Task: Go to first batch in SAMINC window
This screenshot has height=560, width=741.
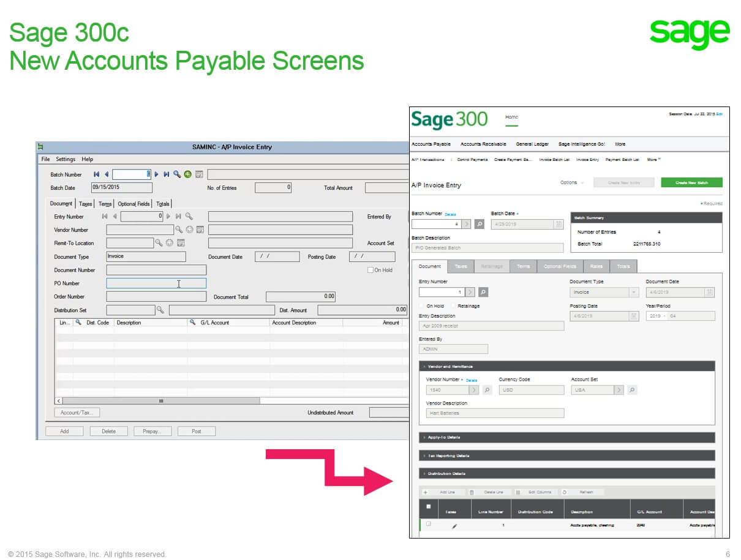Action: [96, 174]
